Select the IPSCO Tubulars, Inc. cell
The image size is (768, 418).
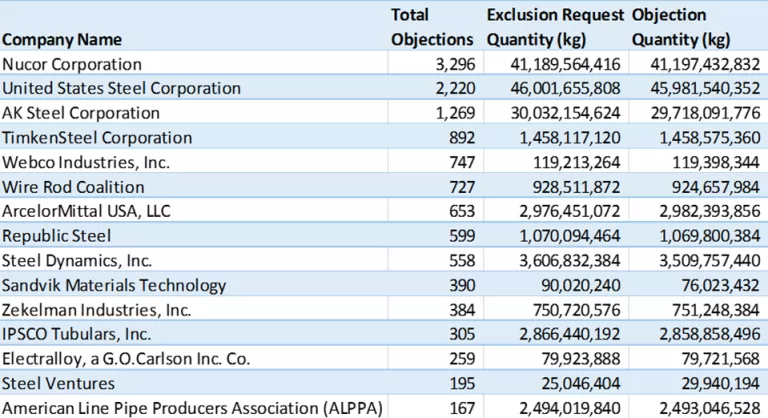77,334
